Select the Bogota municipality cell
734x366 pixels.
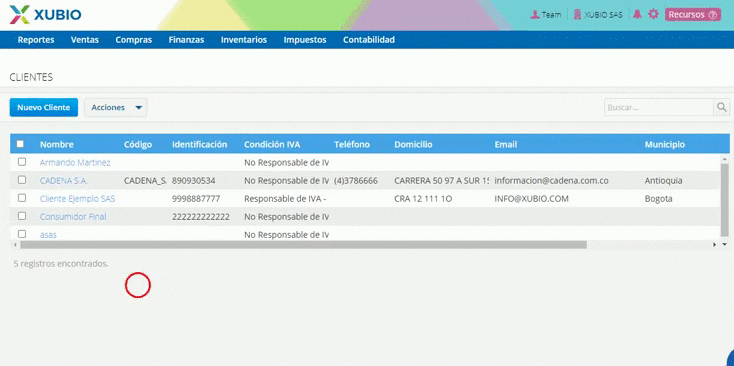tap(659, 198)
